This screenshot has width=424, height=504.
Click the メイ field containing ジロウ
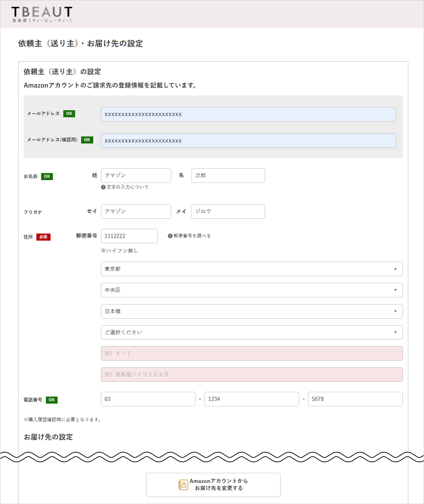pos(228,212)
